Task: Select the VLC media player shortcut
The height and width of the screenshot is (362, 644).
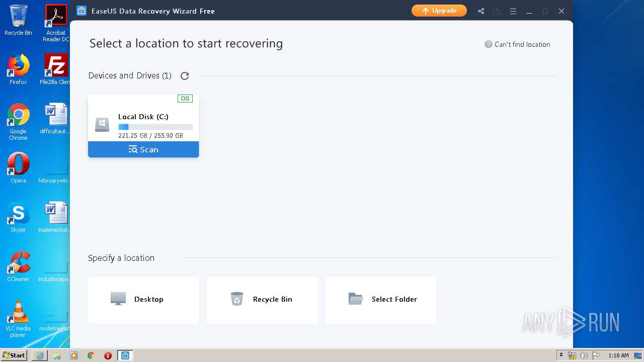Action: [x=18, y=319]
